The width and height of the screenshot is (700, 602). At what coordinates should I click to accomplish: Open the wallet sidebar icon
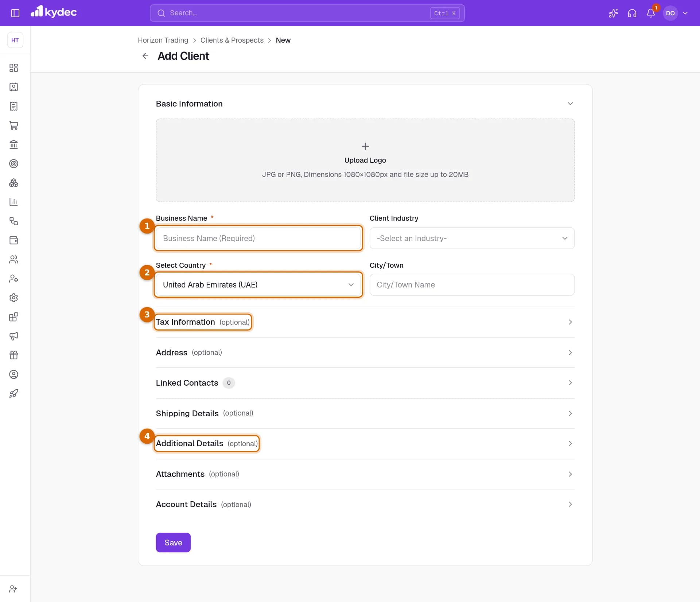[14, 240]
